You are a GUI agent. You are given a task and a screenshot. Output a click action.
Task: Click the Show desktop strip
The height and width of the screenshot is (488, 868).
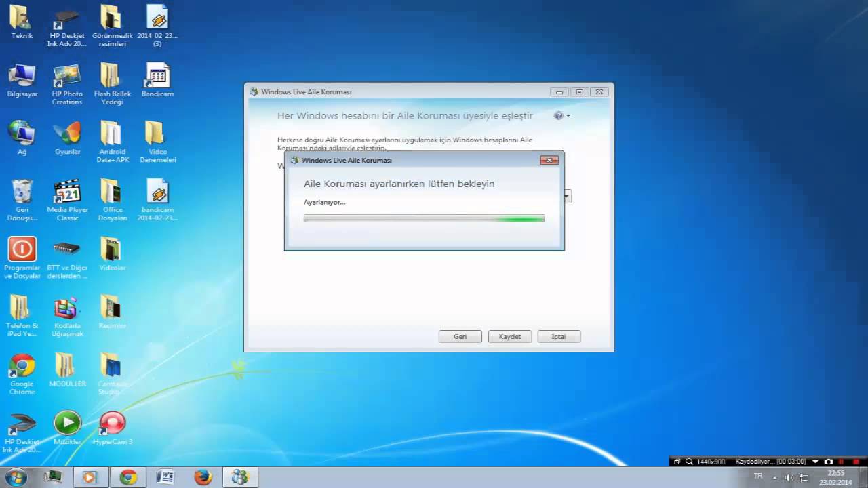click(x=863, y=477)
